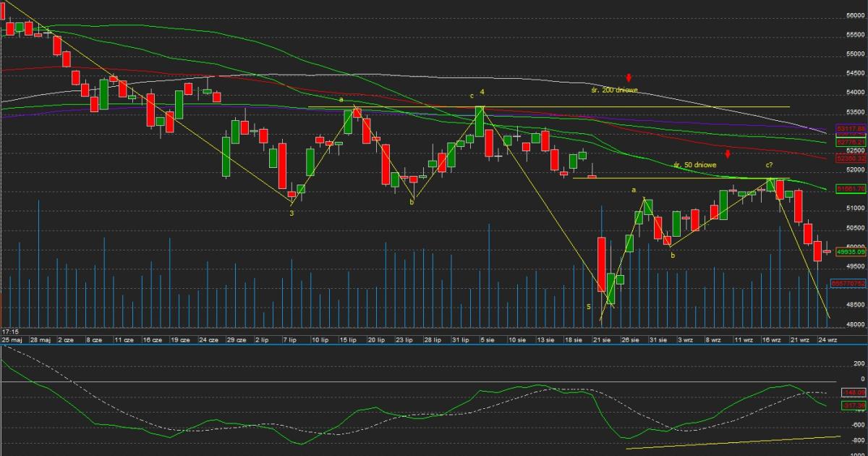
Task: Select the '24 wrz' date on the time axis
Action: [827, 339]
